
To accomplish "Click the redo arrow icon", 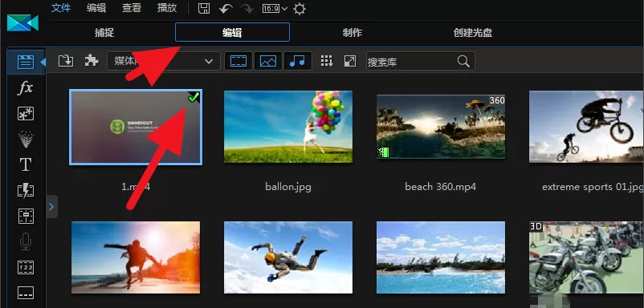I will tap(247, 9).
